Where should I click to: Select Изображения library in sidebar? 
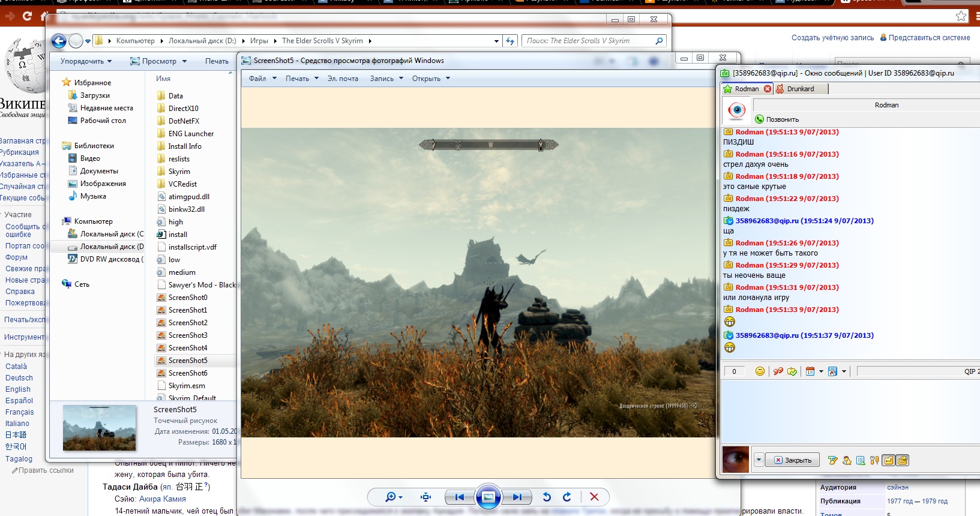pos(103,184)
